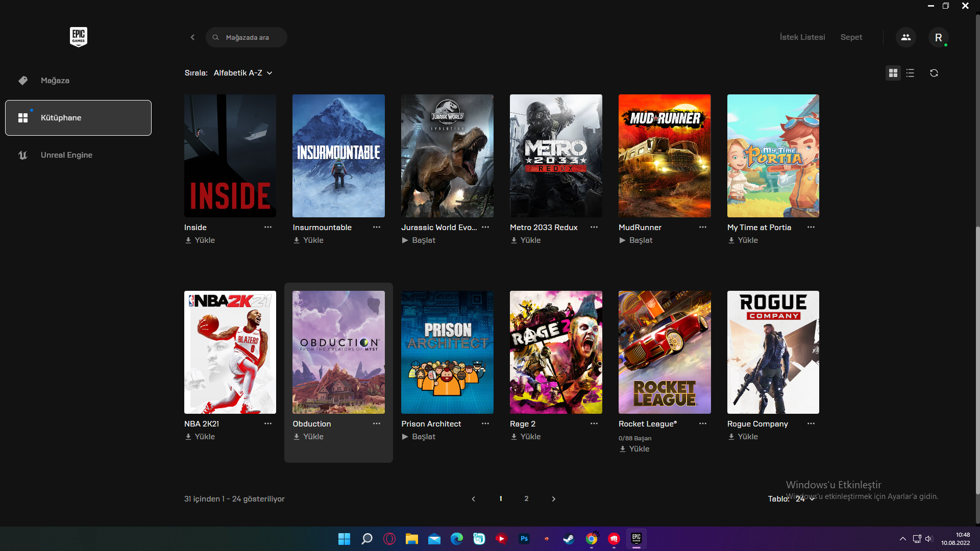This screenshot has width=980, height=551.
Task: Open İstek Listesi wishlist
Action: [802, 37]
